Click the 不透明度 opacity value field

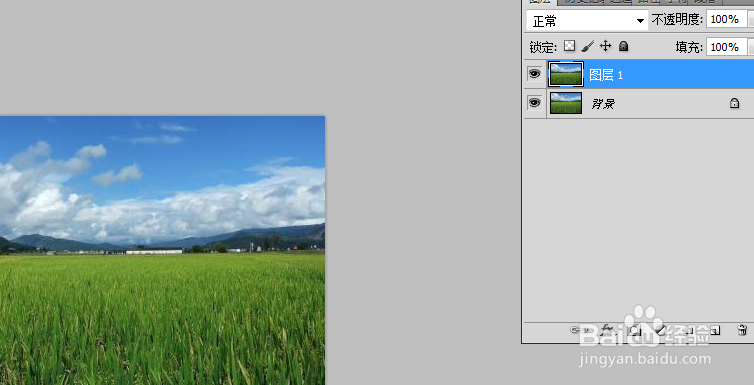click(727, 20)
